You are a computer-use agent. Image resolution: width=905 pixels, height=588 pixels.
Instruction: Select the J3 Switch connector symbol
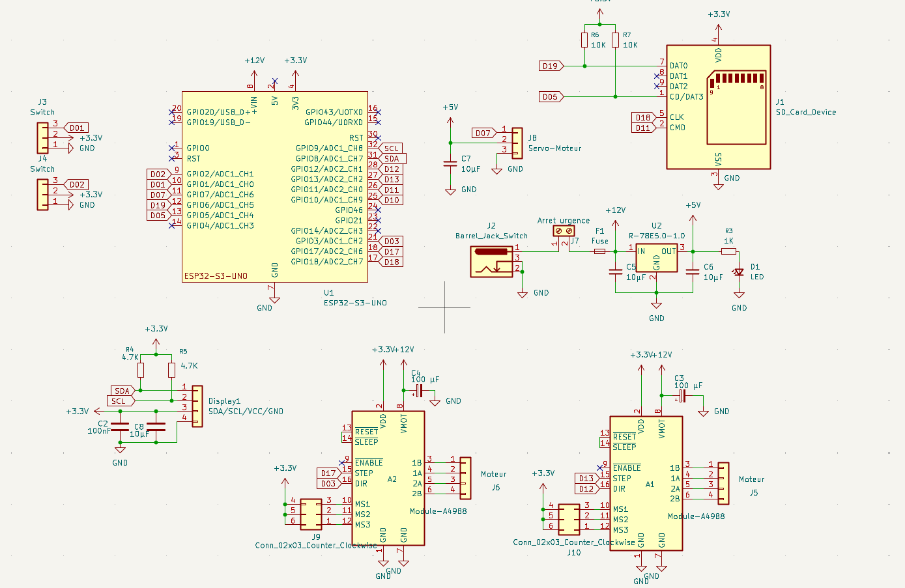point(42,138)
